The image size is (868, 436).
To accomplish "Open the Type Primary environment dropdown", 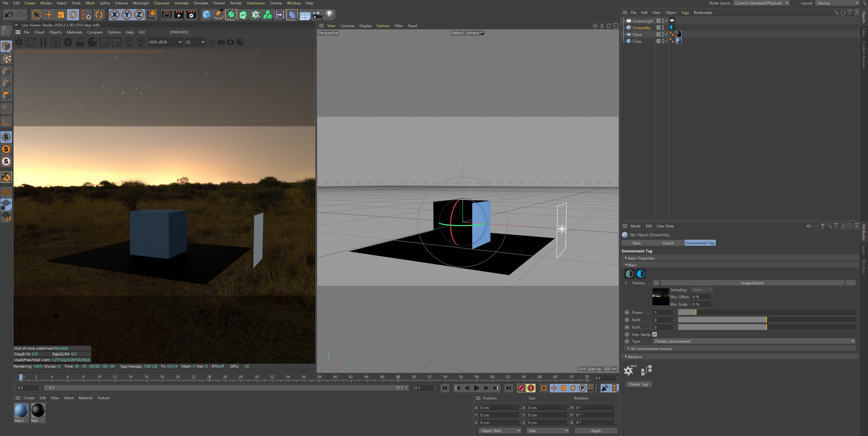I will click(x=754, y=341).
